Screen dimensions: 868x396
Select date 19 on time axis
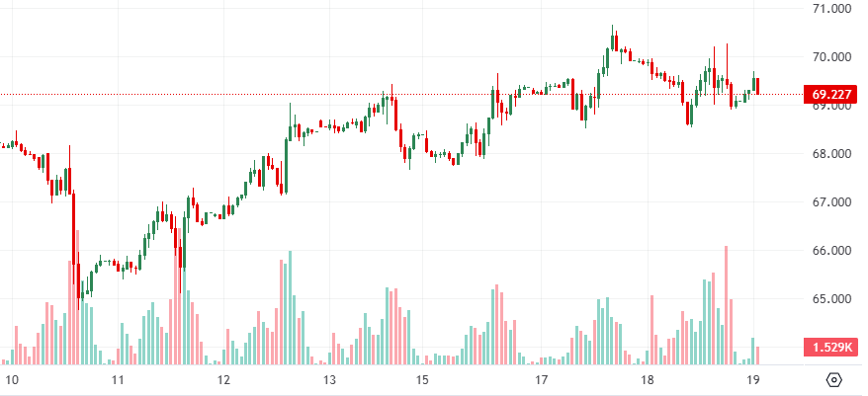(753, 380)
